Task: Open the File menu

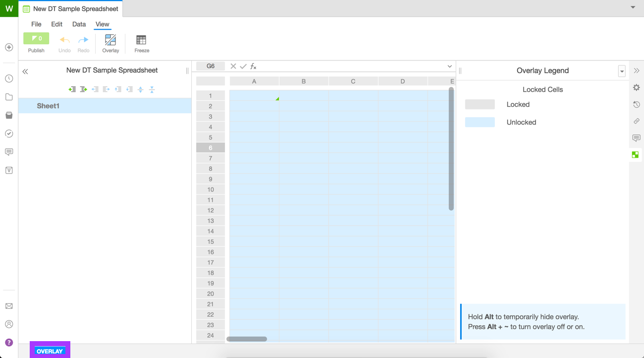Action: point(36,24)
